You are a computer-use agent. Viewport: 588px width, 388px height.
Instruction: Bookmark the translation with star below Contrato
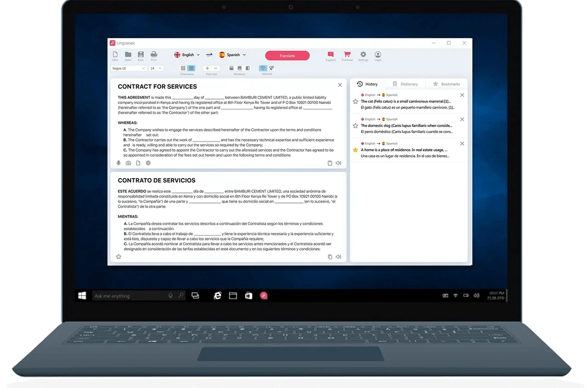pos(119,257)
